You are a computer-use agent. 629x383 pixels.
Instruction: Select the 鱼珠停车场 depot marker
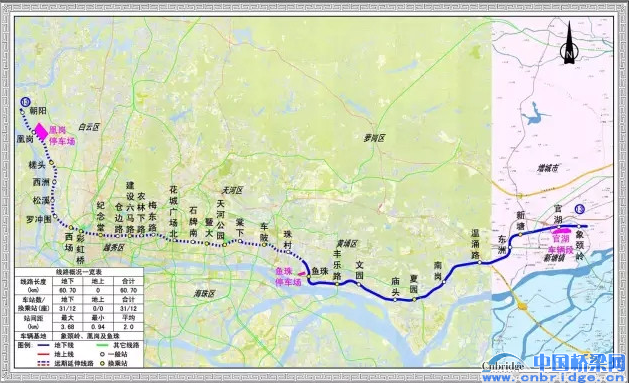[x=302, y=274]
